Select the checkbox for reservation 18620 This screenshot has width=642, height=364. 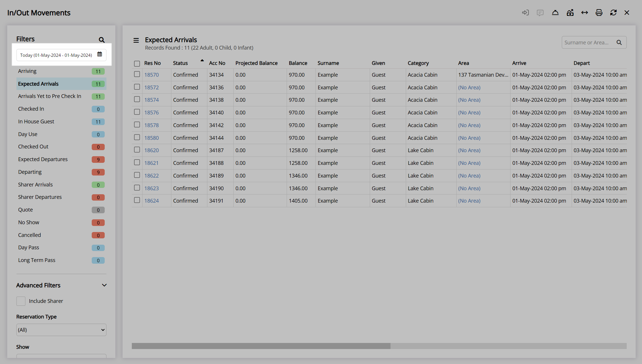coord(137,150)
